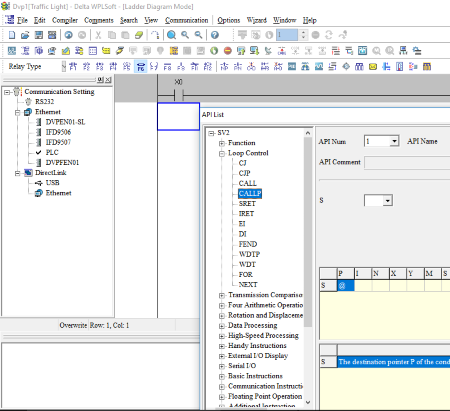Click the Save diskette icon
The width and height of the screenshot is (450, 411).
coord(39,35)
